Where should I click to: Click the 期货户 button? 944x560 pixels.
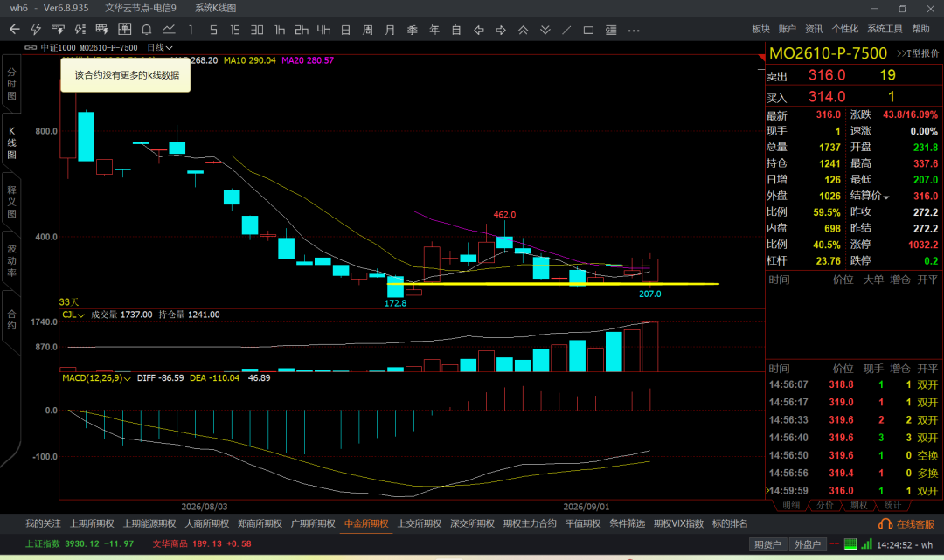click(x=767, y=544)
